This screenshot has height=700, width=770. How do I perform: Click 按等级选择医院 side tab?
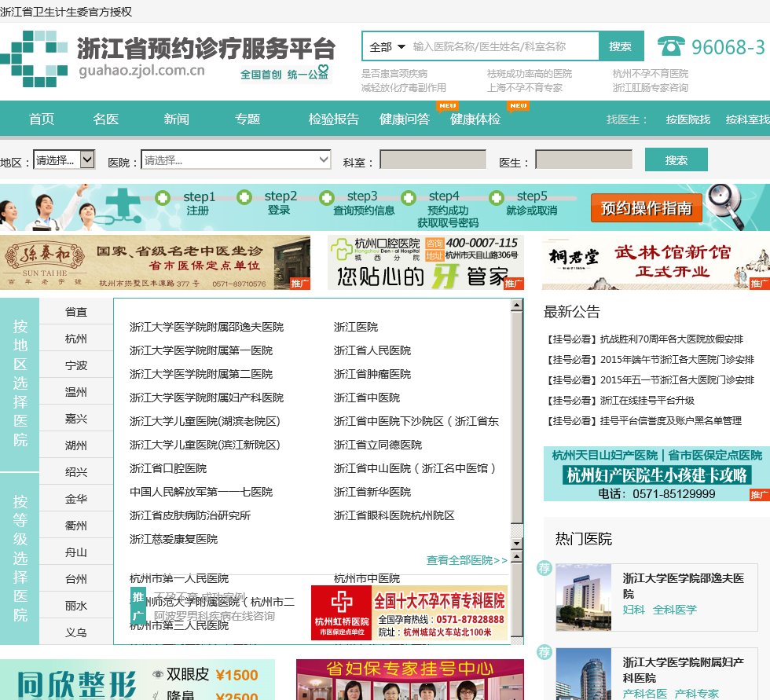(x=20, y=559)
